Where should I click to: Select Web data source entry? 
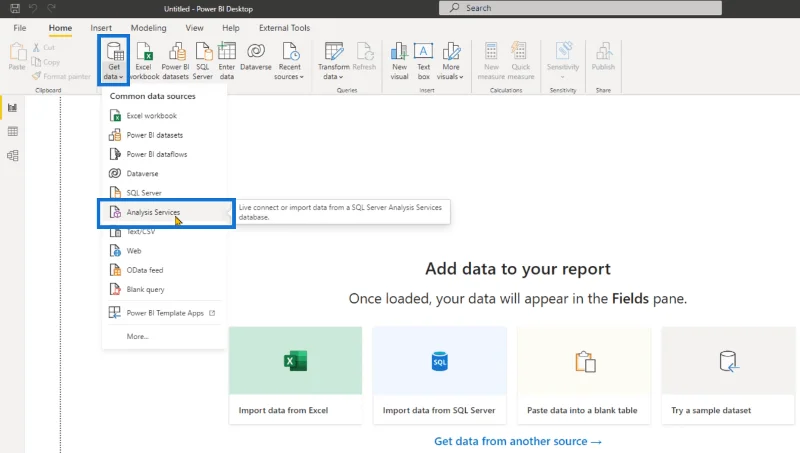coord(163,251)
